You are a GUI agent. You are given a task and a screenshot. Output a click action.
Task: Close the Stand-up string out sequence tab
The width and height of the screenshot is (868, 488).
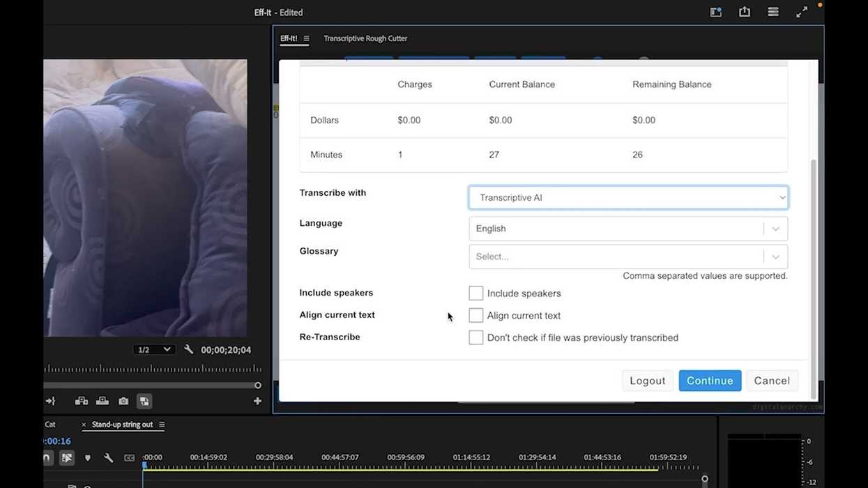(84, 425)
